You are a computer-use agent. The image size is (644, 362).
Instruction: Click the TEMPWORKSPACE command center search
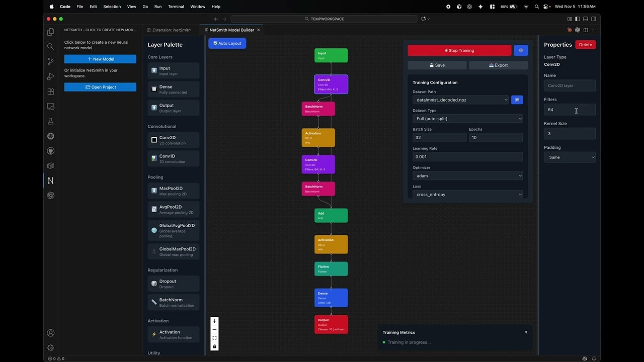point(324,19)
